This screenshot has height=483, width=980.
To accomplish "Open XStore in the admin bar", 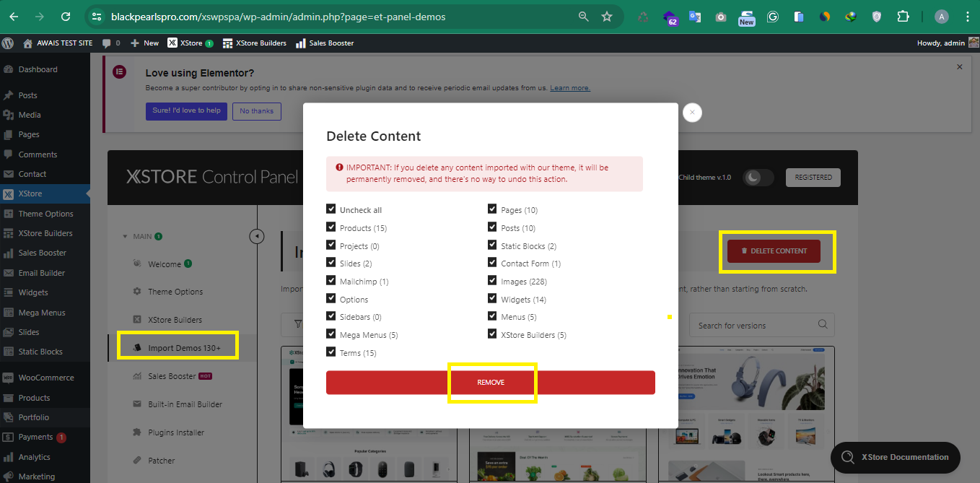I will [191, 43].
